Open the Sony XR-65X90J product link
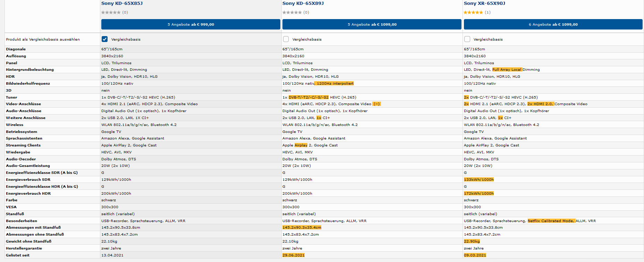The height and width of the screenshot is (262, 644). click(484, 3)
